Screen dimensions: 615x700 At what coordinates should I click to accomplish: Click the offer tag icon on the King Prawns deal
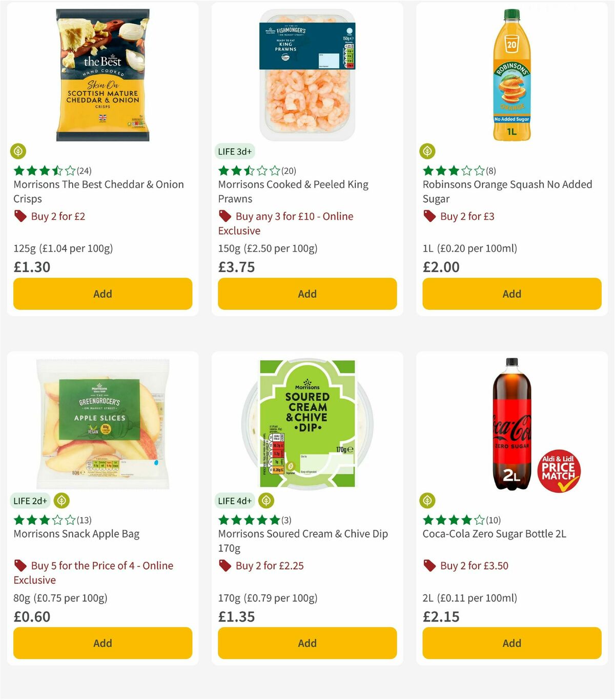[x=224, y=216]
